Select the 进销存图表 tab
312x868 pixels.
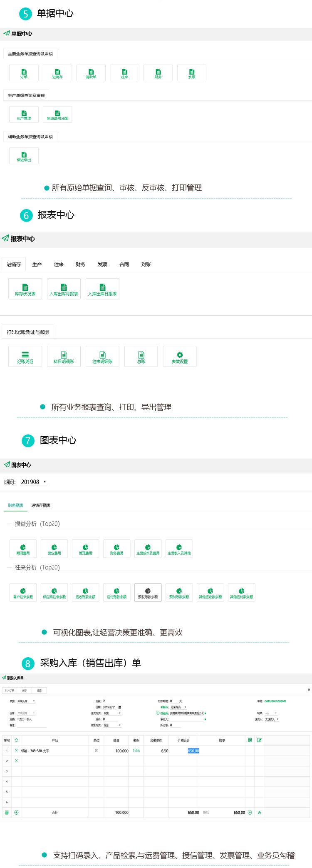tap(41, 505)
